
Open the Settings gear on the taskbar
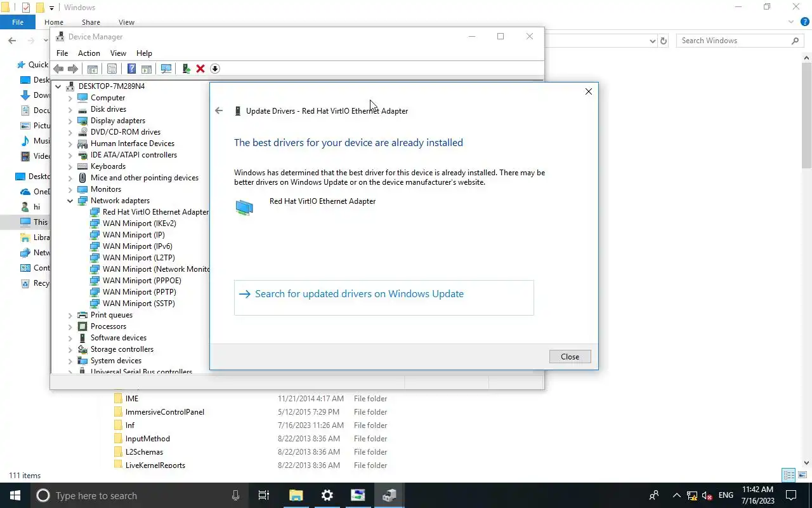pos(327,495)
